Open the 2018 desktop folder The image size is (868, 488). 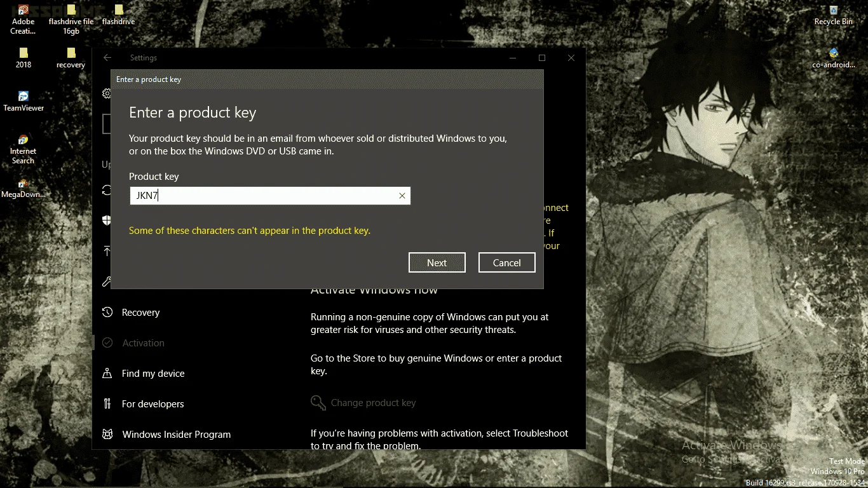24,58
